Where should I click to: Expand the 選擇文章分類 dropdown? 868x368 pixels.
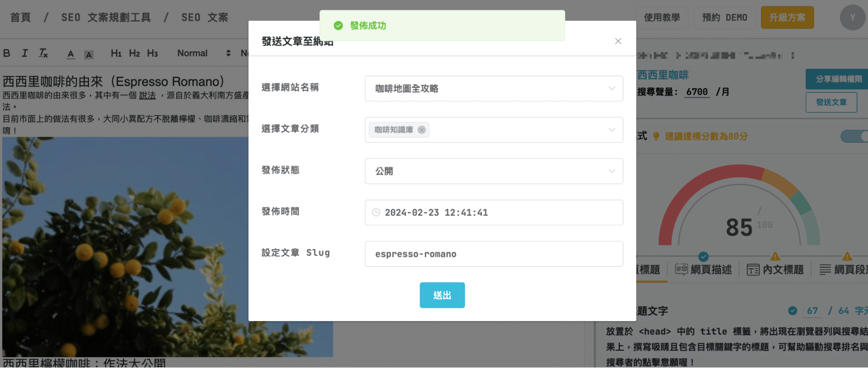[x=611, y=130]
